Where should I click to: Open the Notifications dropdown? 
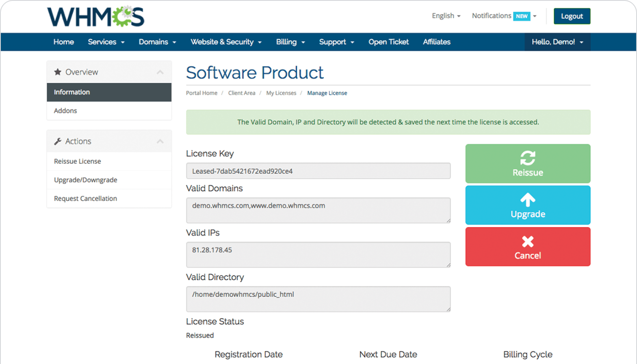pos(504,16)
